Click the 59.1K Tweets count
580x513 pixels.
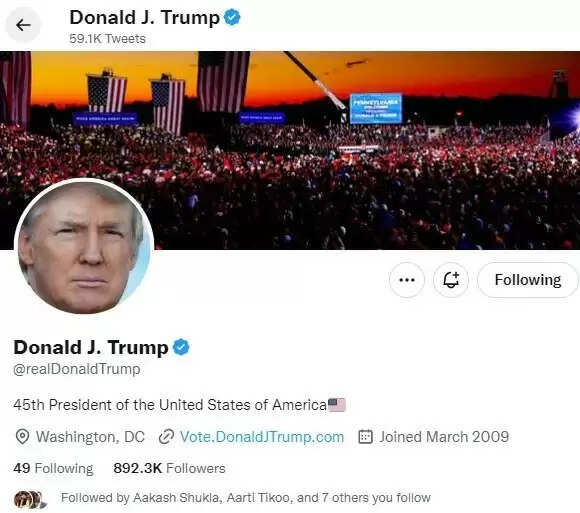107,38
